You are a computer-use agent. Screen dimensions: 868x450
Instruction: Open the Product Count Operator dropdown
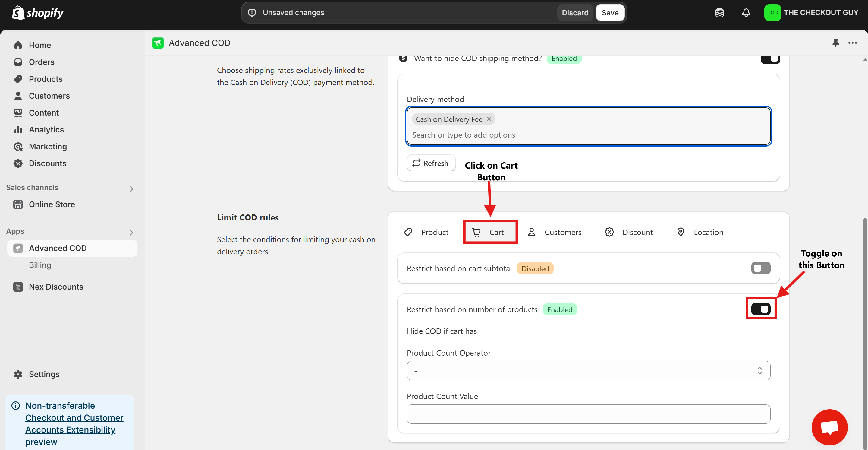[x=588, y=371]
